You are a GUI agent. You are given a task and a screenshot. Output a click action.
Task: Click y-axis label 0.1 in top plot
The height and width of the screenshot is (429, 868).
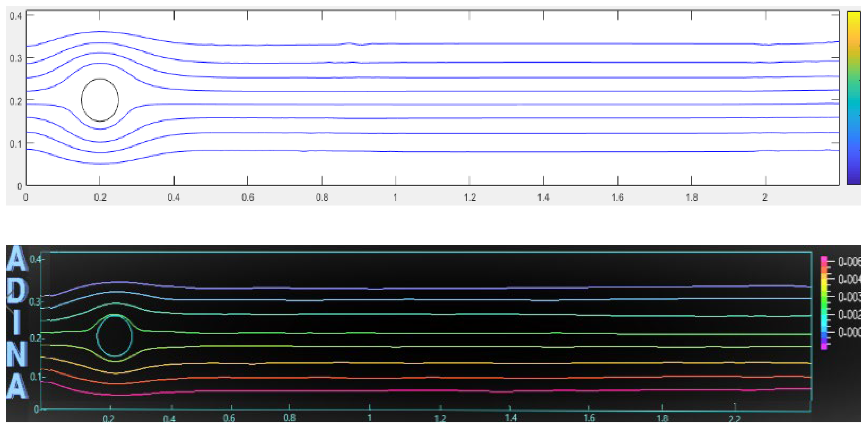[16, 144]
